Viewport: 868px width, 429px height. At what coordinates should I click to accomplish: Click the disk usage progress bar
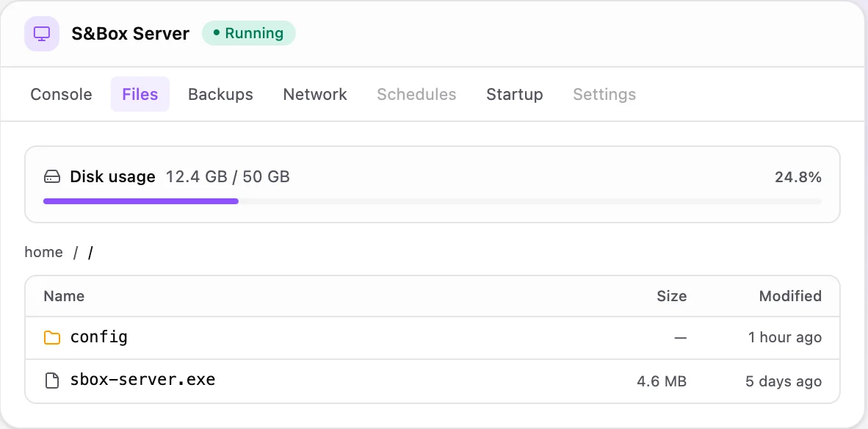(433, 201)
